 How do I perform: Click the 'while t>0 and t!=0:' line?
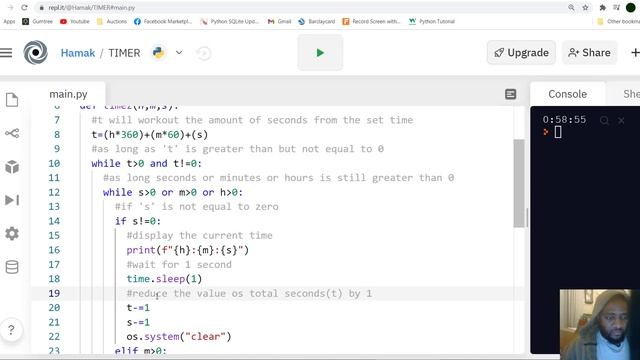147,164
